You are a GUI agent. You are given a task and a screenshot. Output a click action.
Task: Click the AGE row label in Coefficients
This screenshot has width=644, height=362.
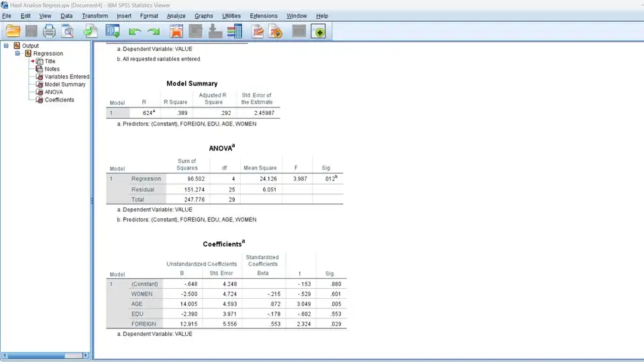pos(137,304)
